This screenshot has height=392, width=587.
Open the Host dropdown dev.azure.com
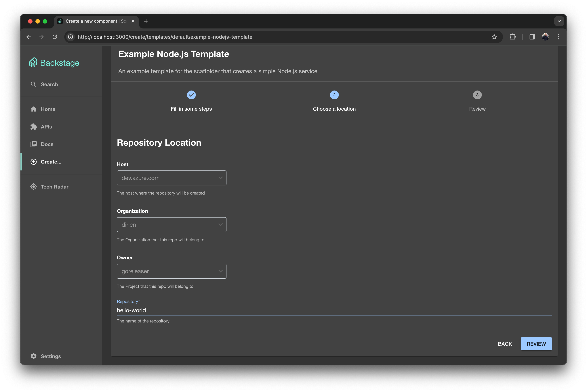pos(171,178)
